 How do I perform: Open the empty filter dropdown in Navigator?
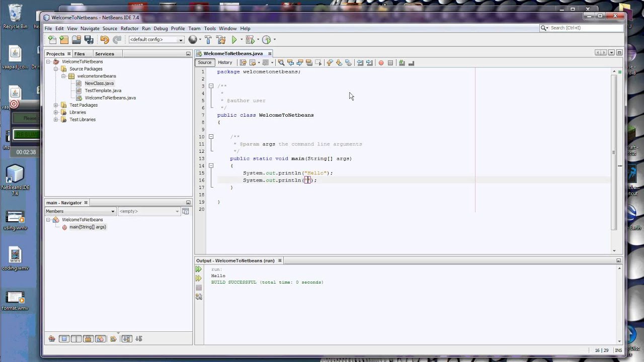click(x=149, y=211)
